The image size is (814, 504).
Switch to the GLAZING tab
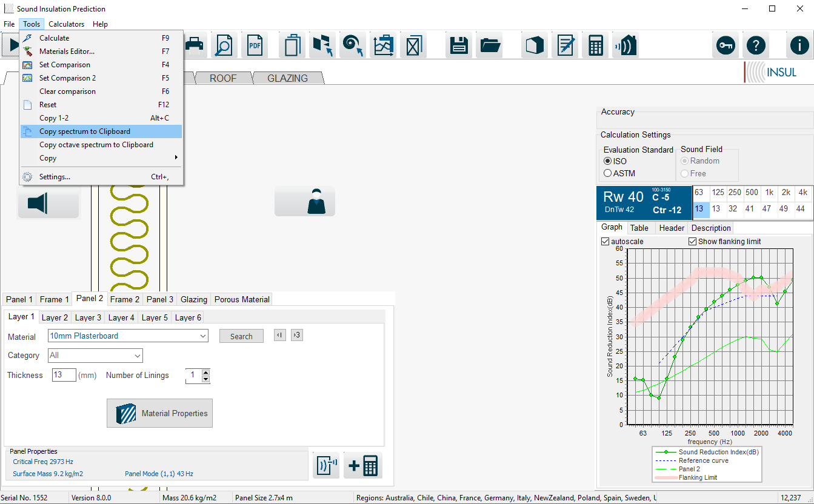287,78
